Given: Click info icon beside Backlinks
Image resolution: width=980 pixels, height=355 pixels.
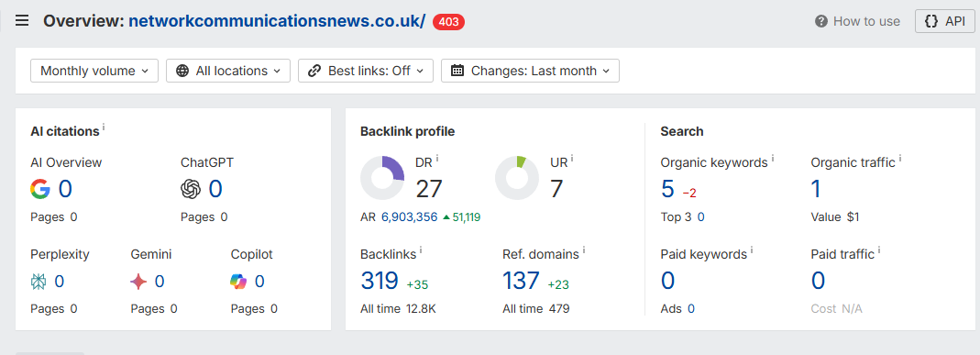Looking at the screenshot, I should click(421, 250).
